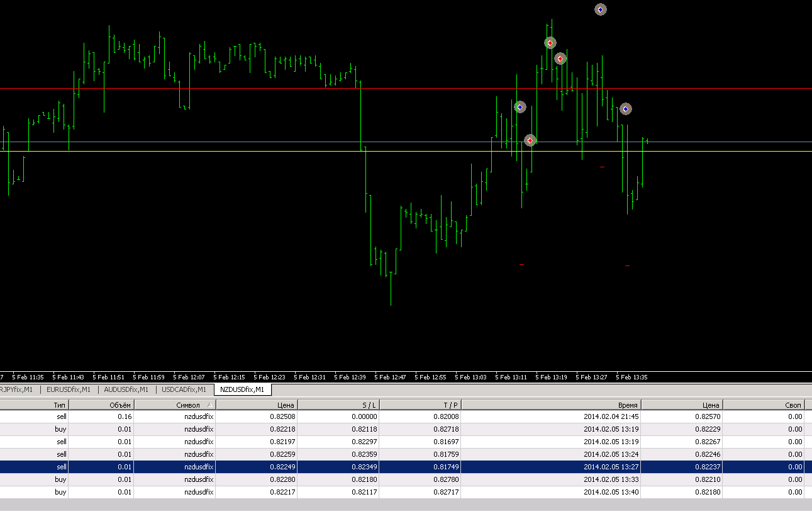This screenshot has width=812, height=514.
Task: Select the NZDUSDfix,M1 chart tab
Action: [x=242, y=389]
